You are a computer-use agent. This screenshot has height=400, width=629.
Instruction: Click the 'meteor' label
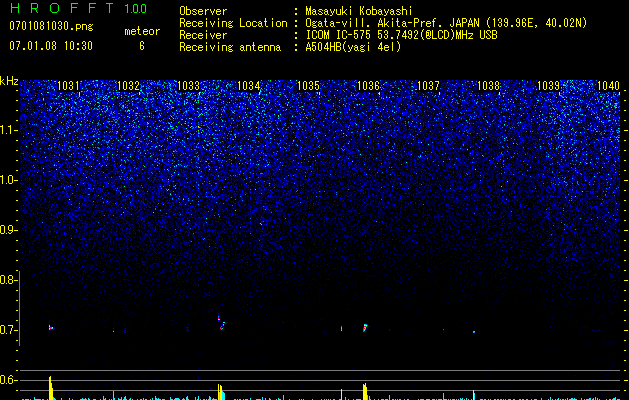tap(142, 31)
